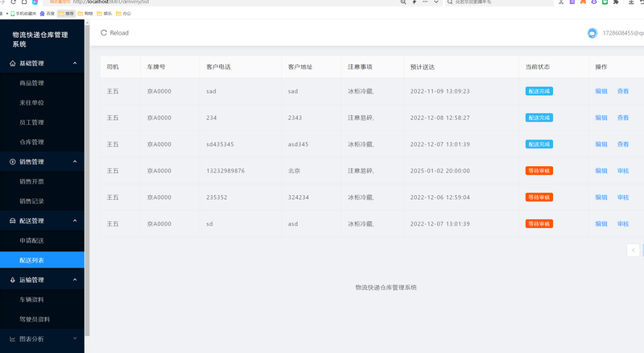Click the rocket icon beside 运输管理
This screenshot has height=353, width=644.
tap(13, 280)
